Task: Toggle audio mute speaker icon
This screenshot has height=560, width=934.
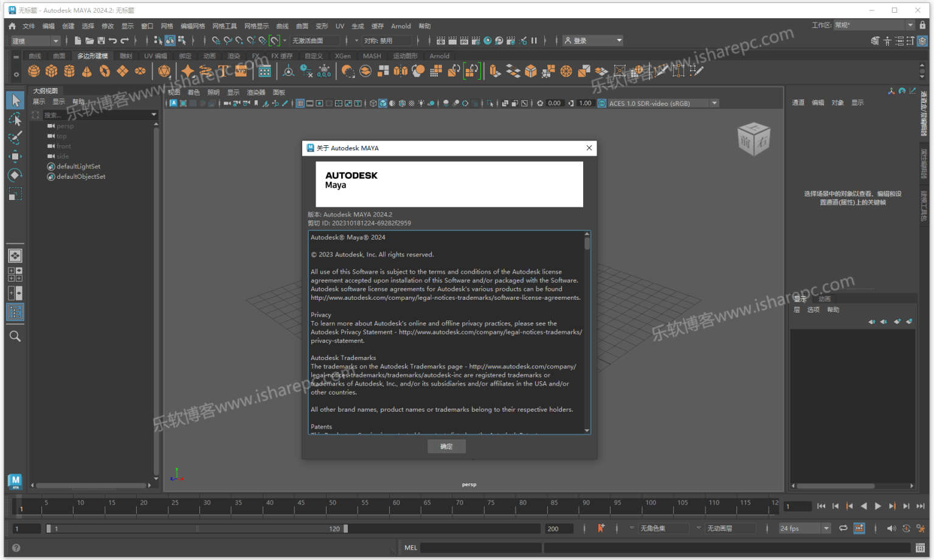Action: pyautogui.click(x=891, y=528)
